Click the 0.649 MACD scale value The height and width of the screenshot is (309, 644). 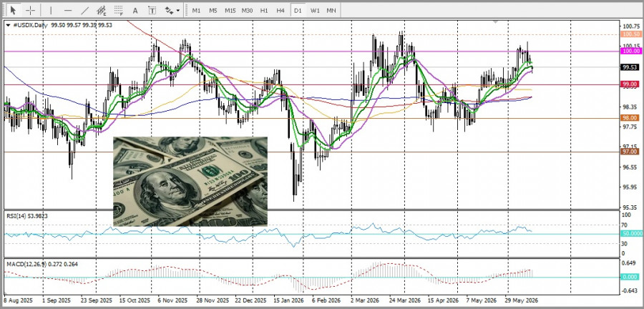630,263
